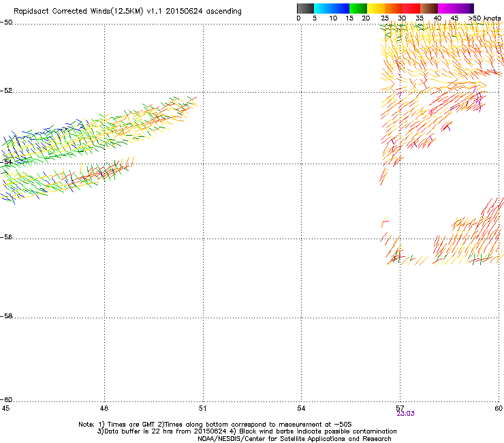This screenshot has width=504, height=443.
Task: Click the '>50 knots' legend label
Action: coord(484,18)
